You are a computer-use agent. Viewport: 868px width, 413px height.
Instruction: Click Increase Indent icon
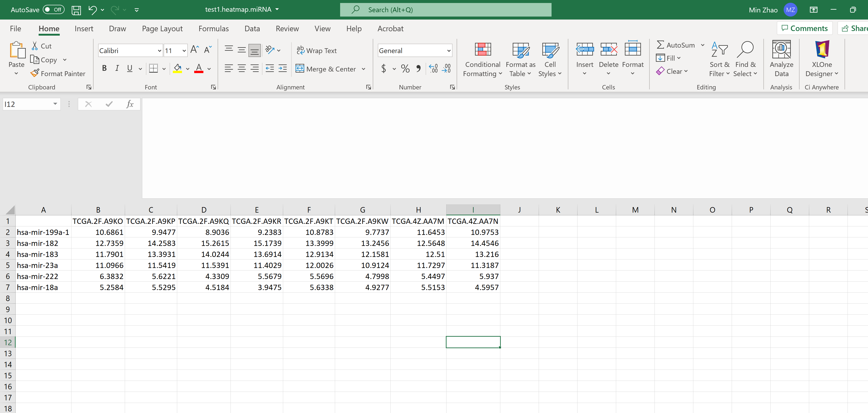click(x=283, y=68)
